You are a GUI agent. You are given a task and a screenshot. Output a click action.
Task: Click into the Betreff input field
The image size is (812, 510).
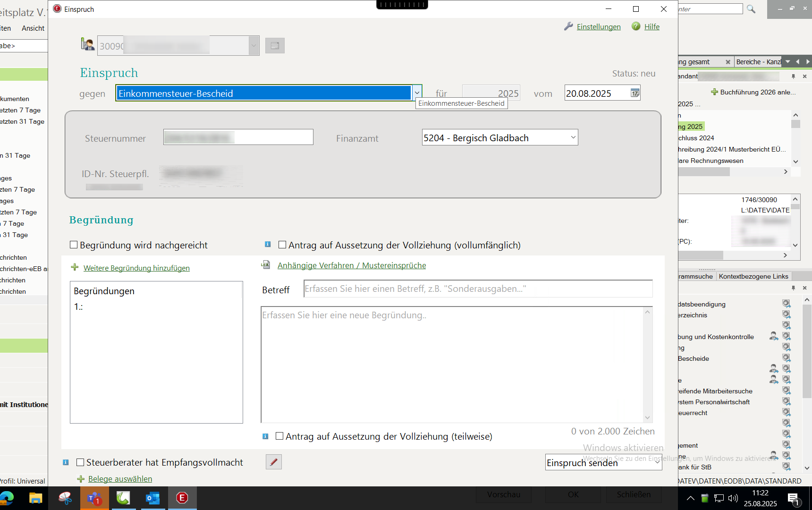click(x=478, y=289)
